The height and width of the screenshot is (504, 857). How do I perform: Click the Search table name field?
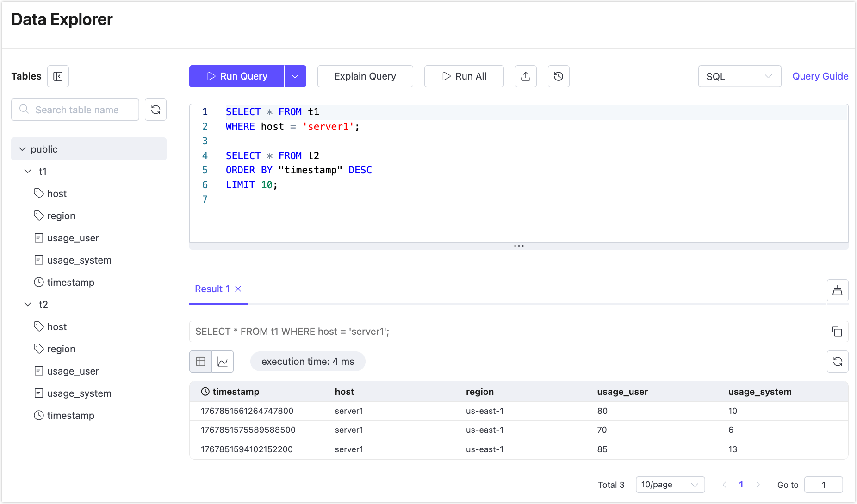(75, 110)
